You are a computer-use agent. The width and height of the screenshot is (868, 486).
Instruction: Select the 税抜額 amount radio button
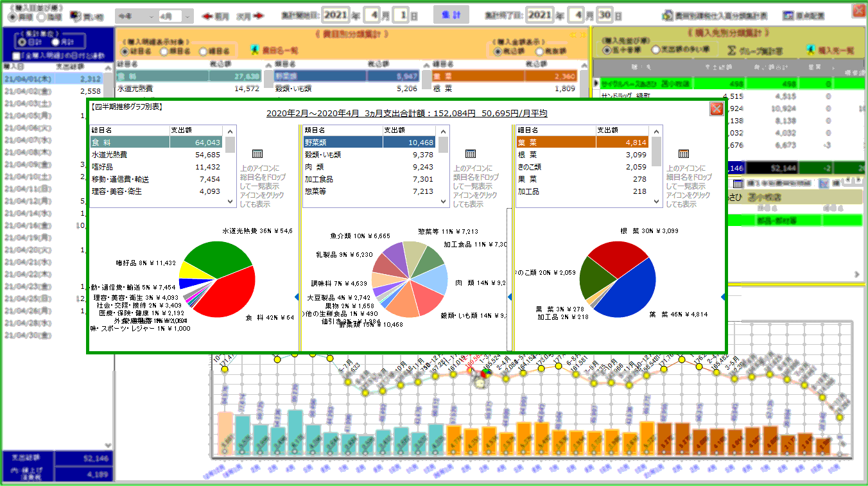[x=539, y=51]
